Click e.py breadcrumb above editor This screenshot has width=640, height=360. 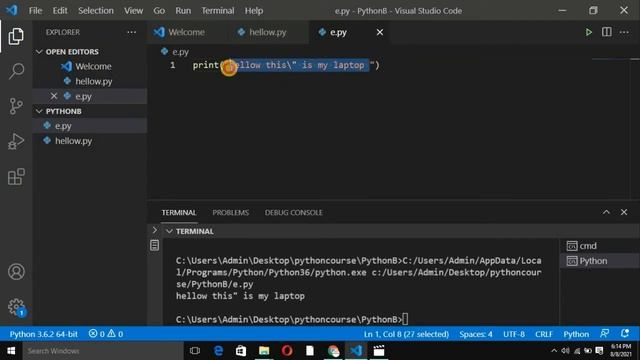[175, 52]
